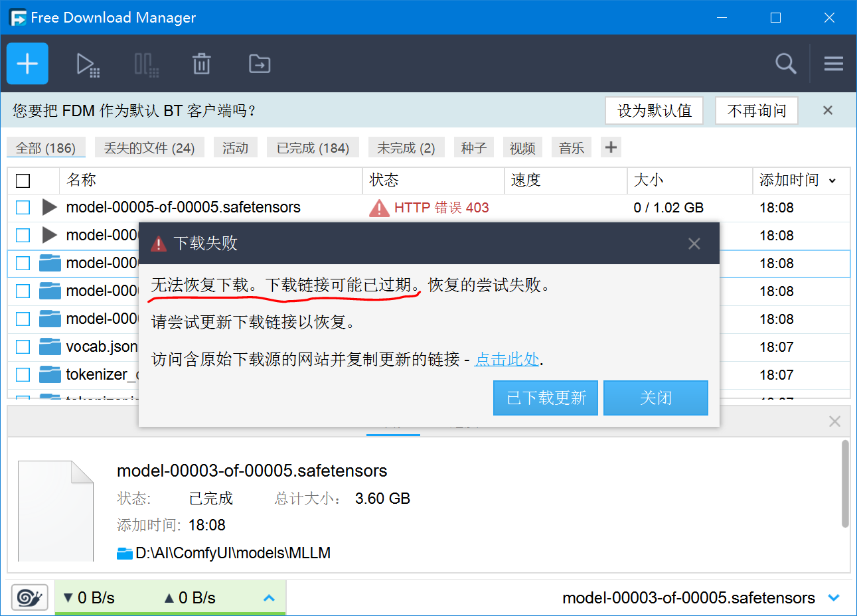Start downloads using the play icon
Screen dimensions: 857x616
tap(87, 63)
